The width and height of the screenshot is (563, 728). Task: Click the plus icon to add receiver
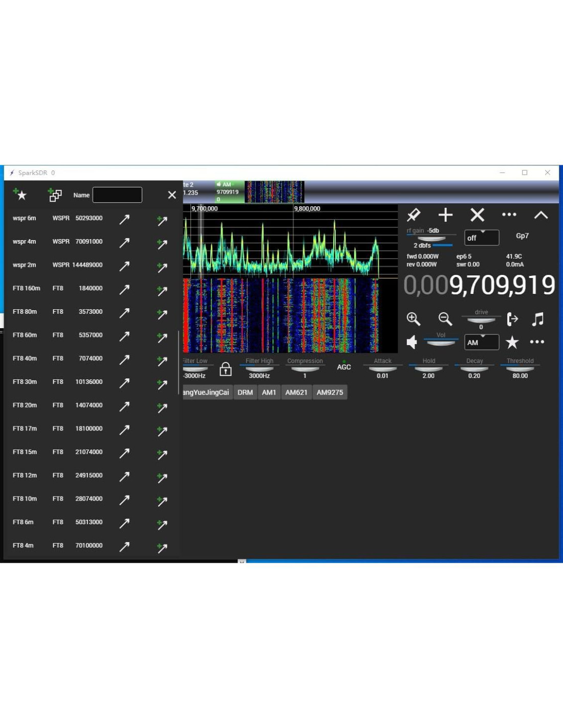[x=445, y=215]
